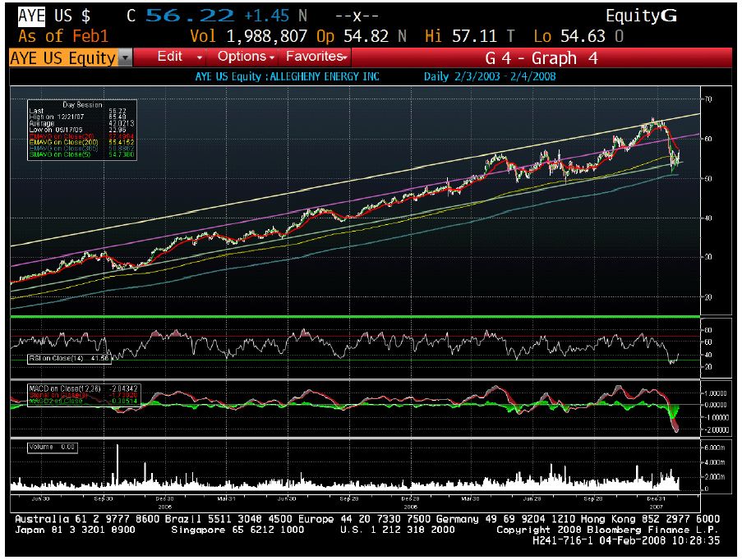Click the G 4 - Graph 4 title
The image size is (742, 560).
click(542, 58)
